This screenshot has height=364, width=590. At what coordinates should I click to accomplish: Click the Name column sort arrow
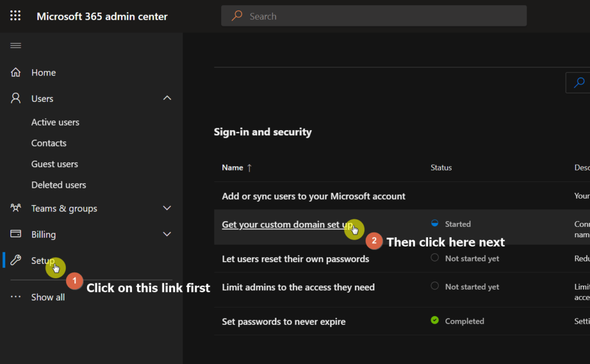coord(249,168)
